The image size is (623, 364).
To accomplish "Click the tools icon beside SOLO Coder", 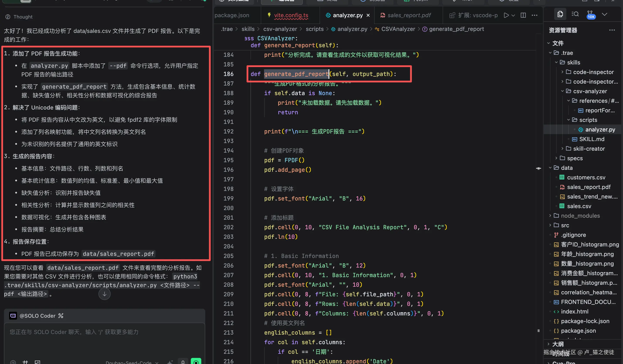I will pyautogui.click(x=61, y=316).
